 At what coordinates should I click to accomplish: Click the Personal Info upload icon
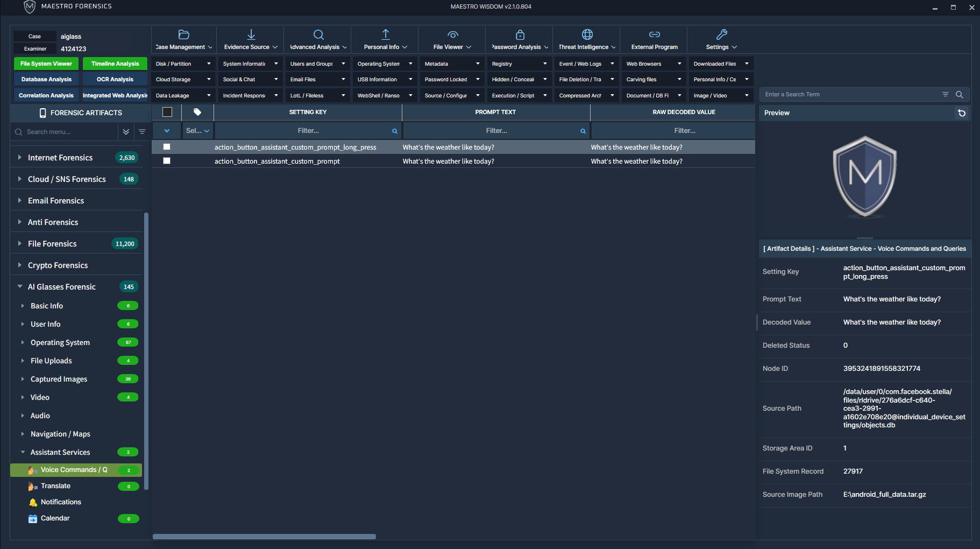point(386,34)
